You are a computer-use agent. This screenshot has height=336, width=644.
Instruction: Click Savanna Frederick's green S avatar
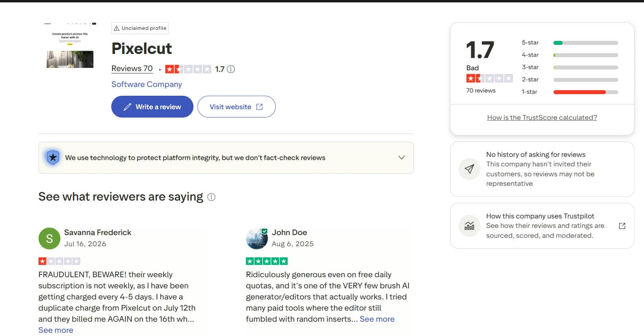point(49,238)
